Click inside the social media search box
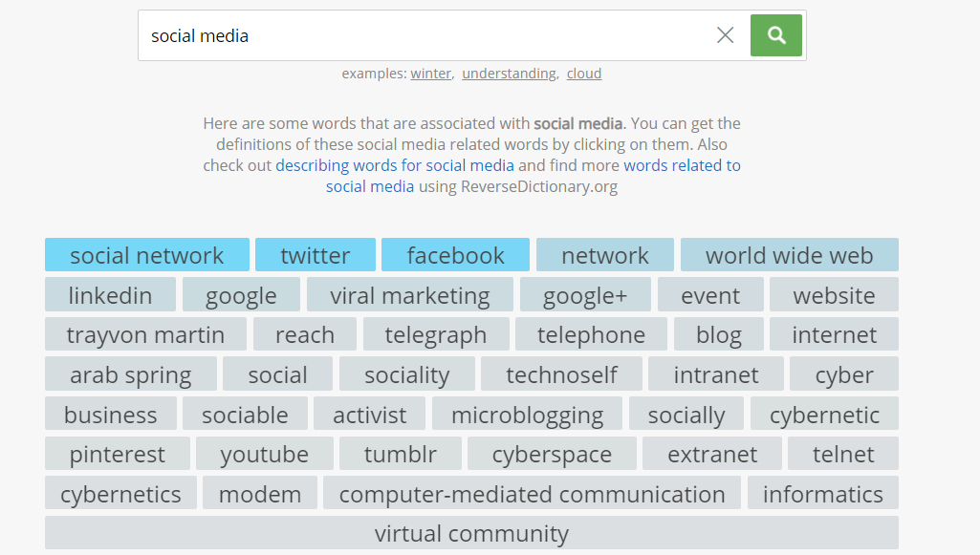Screen dimensions: 980x555 pos(421,35)
